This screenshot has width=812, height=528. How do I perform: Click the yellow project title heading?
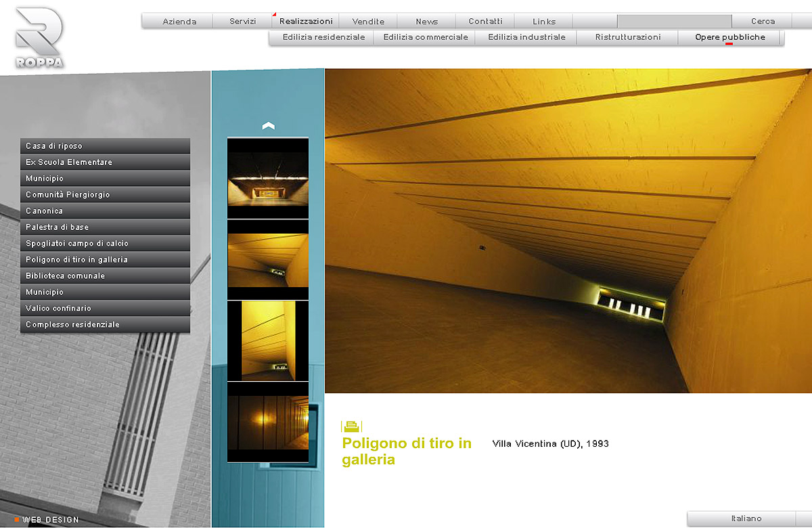(407, 452)
